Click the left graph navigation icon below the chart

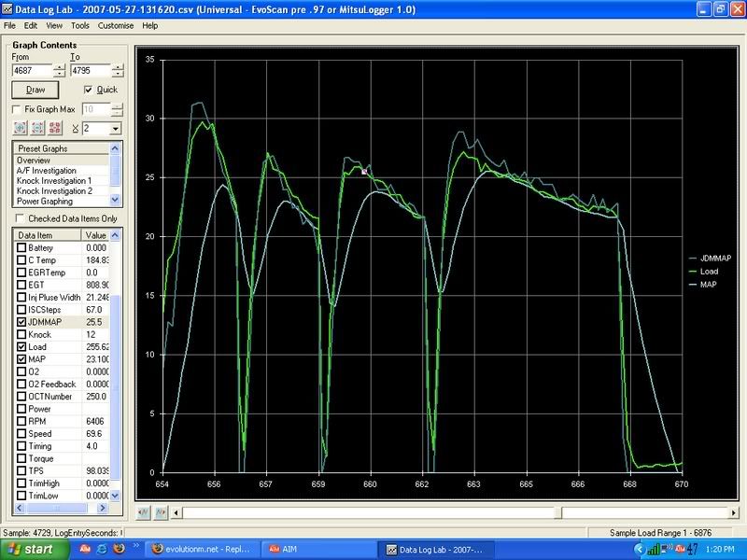[x=144, y=512]
